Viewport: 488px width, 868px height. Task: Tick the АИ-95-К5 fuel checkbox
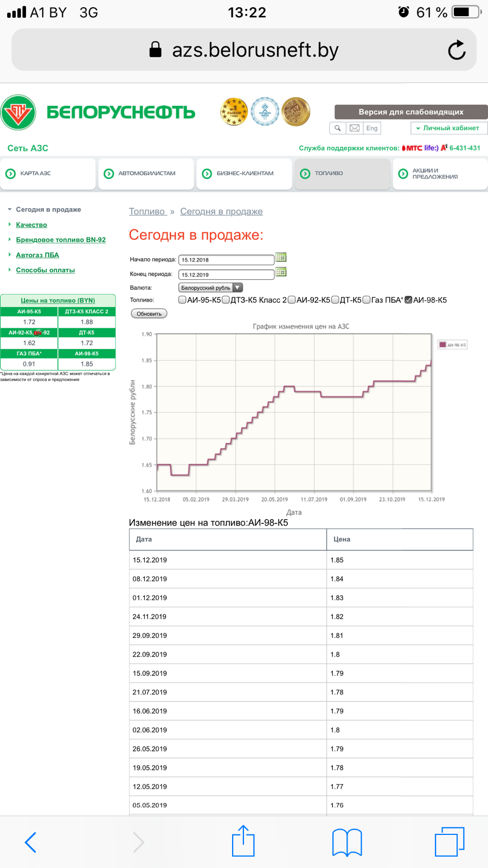[182, 299]
